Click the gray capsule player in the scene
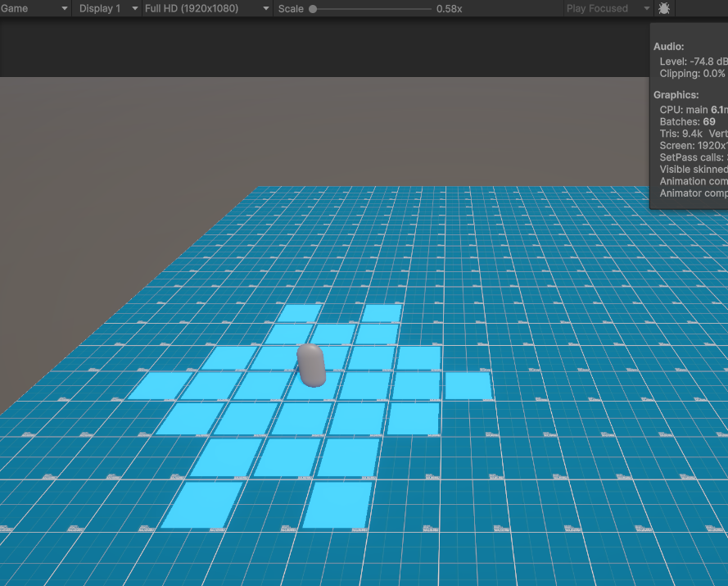Screen dimensions: 728x586 (x=311, y=366)
